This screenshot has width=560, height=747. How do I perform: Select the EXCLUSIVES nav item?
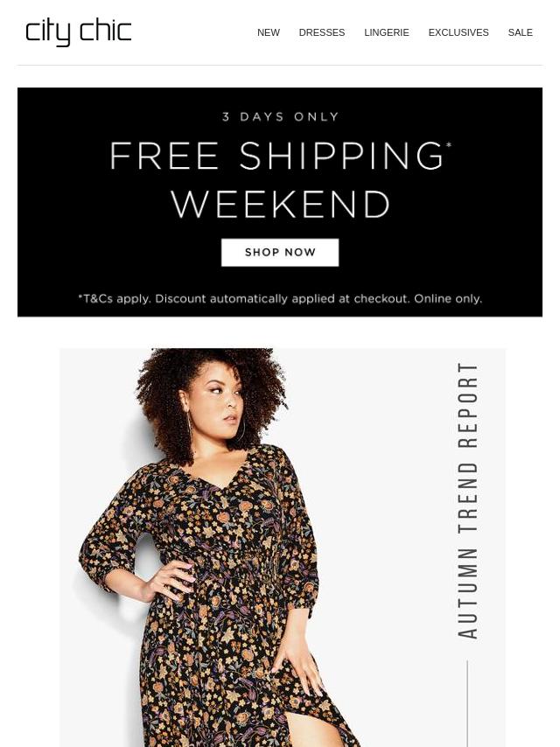458,32
